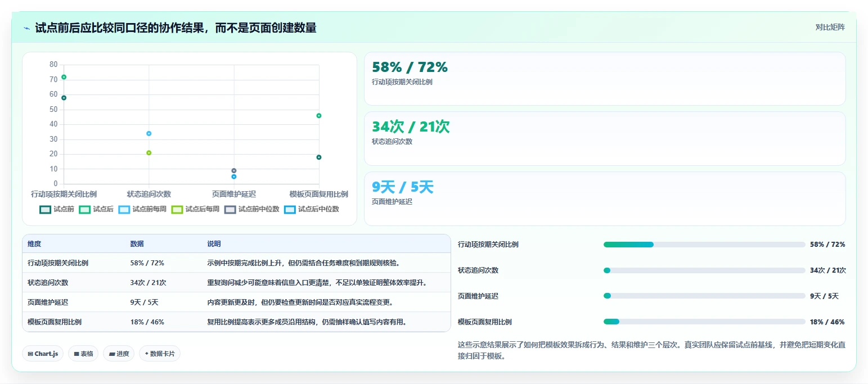This screenshot has width=868, height=384.
Task: Select the 34次 / 21次 data card
Action: (605, 138)
